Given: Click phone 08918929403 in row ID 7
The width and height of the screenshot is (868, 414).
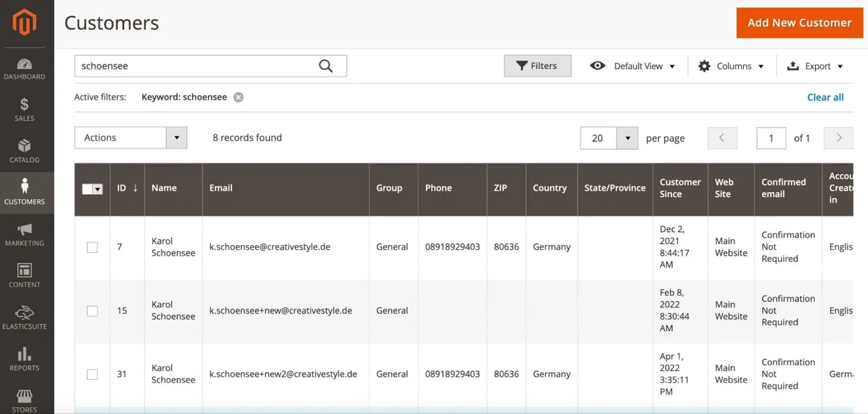Looking at the screenshot, I should (x=452, y=247).
